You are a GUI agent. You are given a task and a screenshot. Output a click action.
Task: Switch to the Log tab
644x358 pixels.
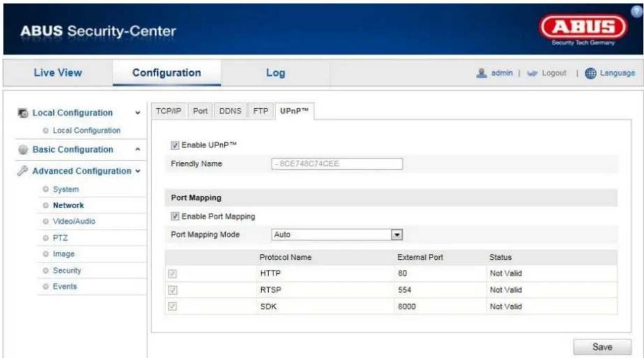[276, 73]
